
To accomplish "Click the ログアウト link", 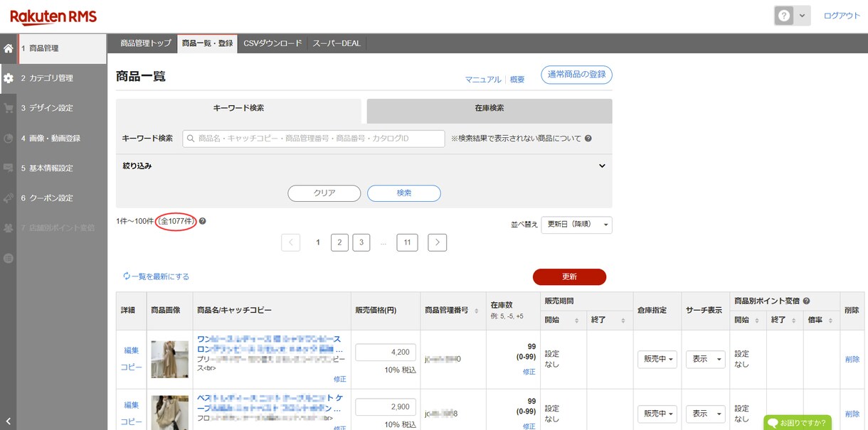I will click(x=842, y=16).
